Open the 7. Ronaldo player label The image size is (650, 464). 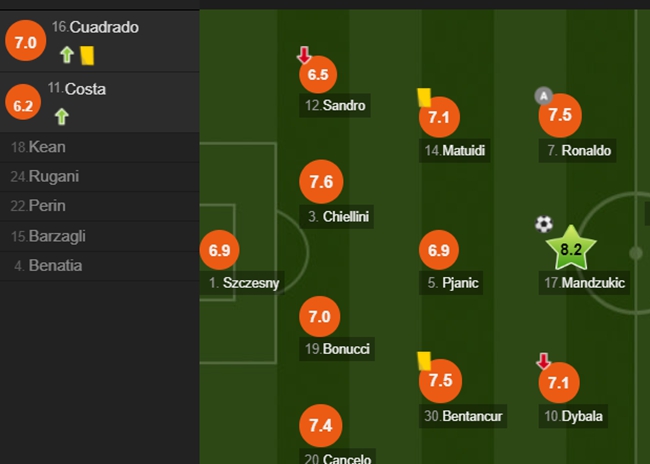577,151
